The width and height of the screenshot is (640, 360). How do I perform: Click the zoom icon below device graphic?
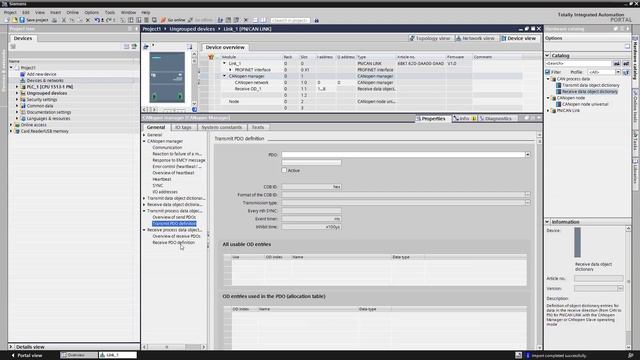coord(195,109)
